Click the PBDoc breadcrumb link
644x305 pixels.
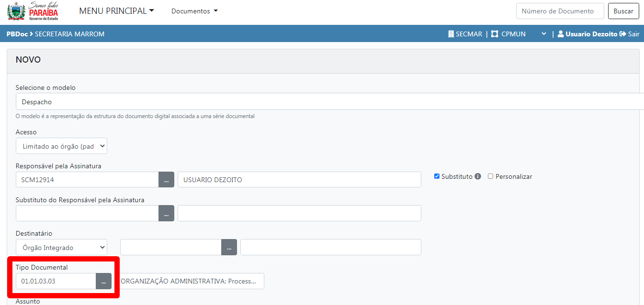tap(17, 34)
